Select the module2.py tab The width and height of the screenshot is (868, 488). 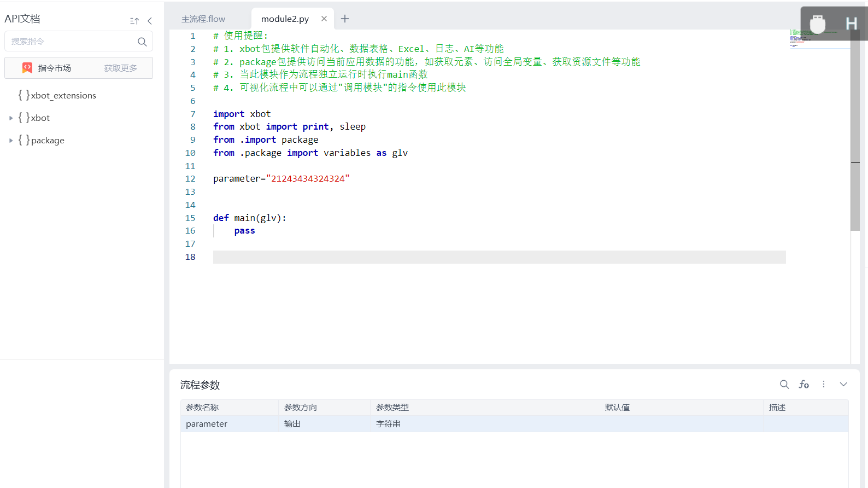pos(285,19)
